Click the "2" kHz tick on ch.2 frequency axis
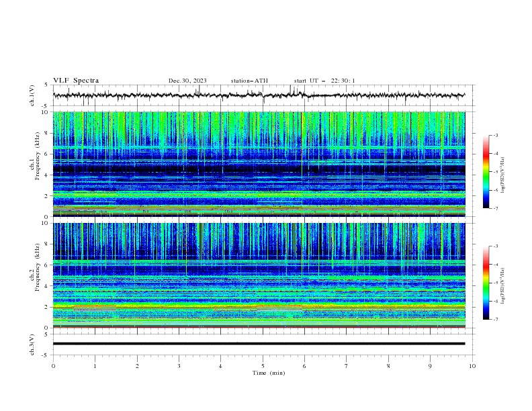 [x=46, y=307]
